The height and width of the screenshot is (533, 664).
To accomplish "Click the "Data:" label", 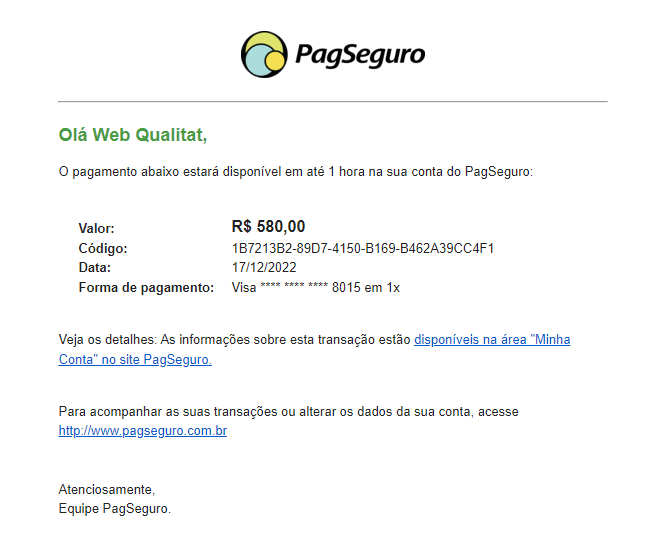I will pyautogui.click(x=94, y=268).
